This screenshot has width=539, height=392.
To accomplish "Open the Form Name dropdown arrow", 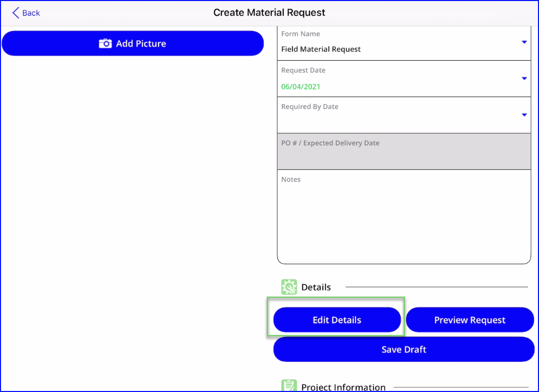I will pyautogui.click(x=524, y=42).
